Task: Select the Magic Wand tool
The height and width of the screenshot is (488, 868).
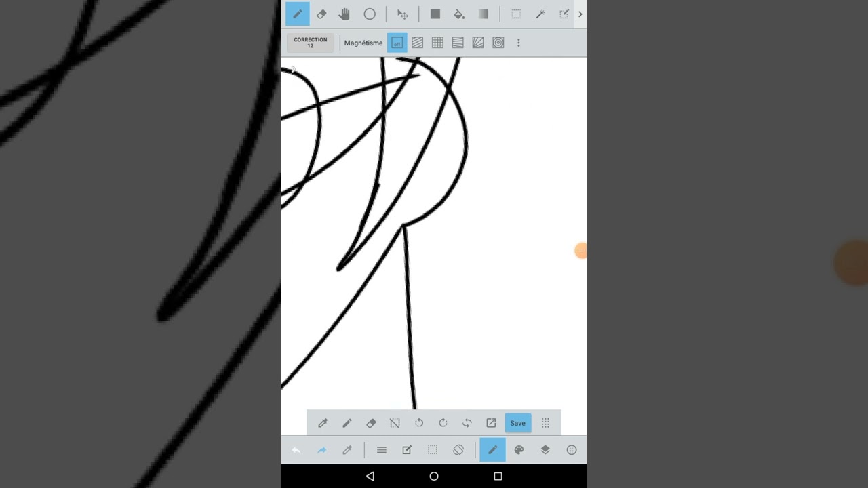Action: pyautogui.click(x=540, y=14)
